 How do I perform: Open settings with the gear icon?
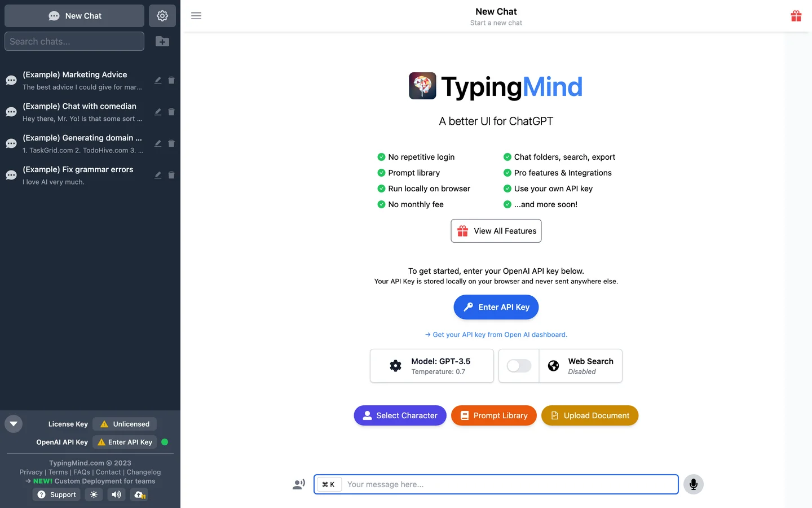pos(162,16)
